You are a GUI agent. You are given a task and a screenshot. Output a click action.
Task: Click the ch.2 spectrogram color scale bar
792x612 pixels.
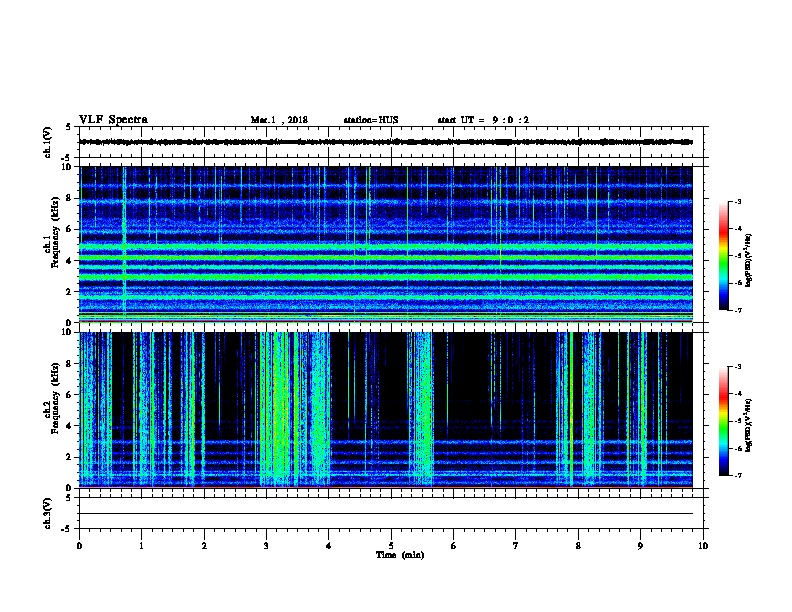[724, 421]
